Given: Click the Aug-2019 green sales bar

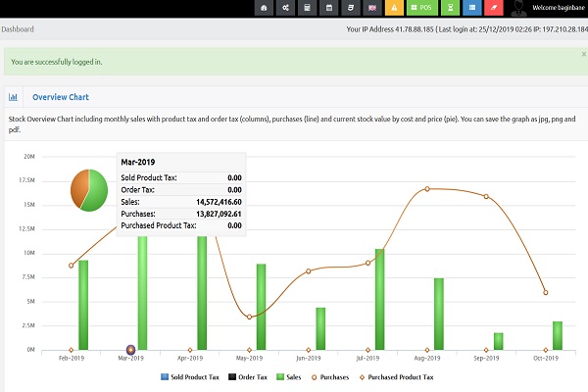Looking at the screenshot, I should [x=439, y=314].
